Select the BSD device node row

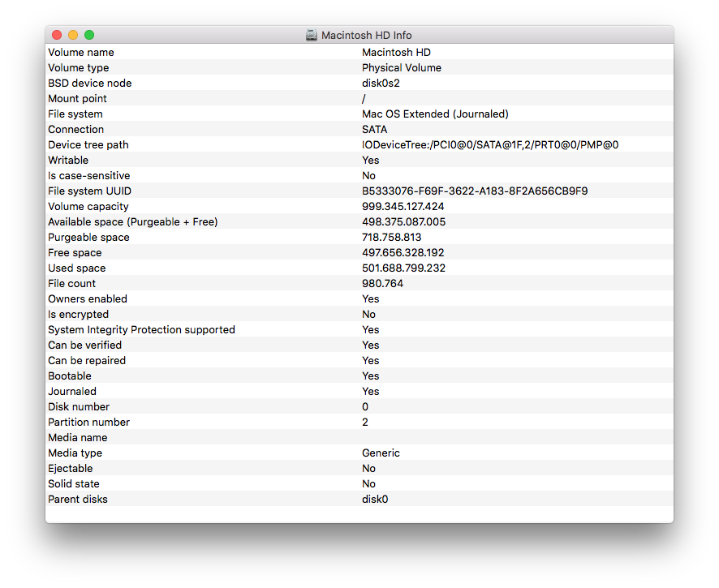point(359,83)
